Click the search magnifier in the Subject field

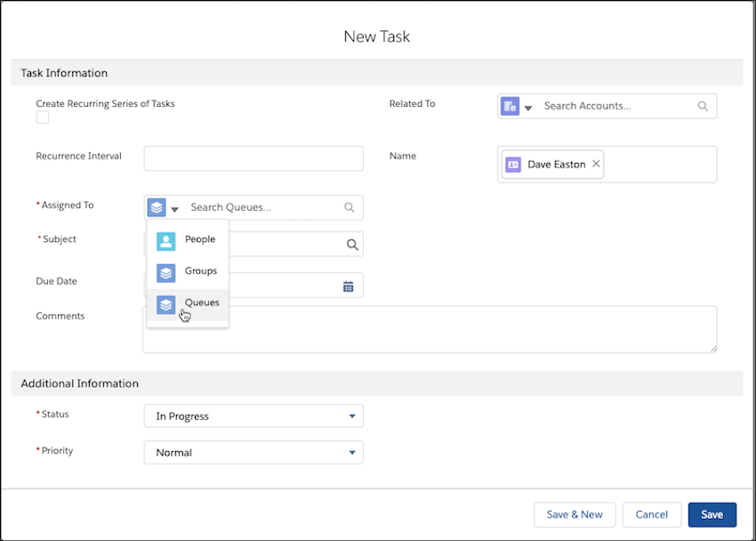click(x=351, y=244)
